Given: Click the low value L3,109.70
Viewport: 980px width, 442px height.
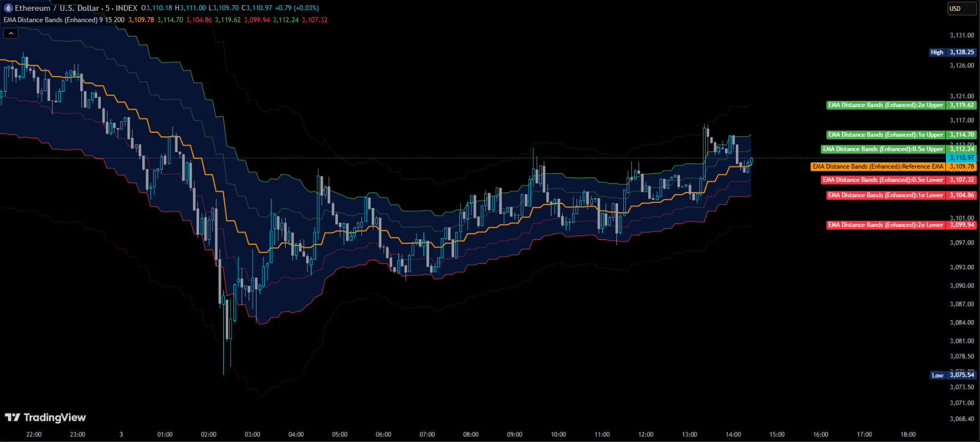Looking at the screenshot, I should 224,8.
